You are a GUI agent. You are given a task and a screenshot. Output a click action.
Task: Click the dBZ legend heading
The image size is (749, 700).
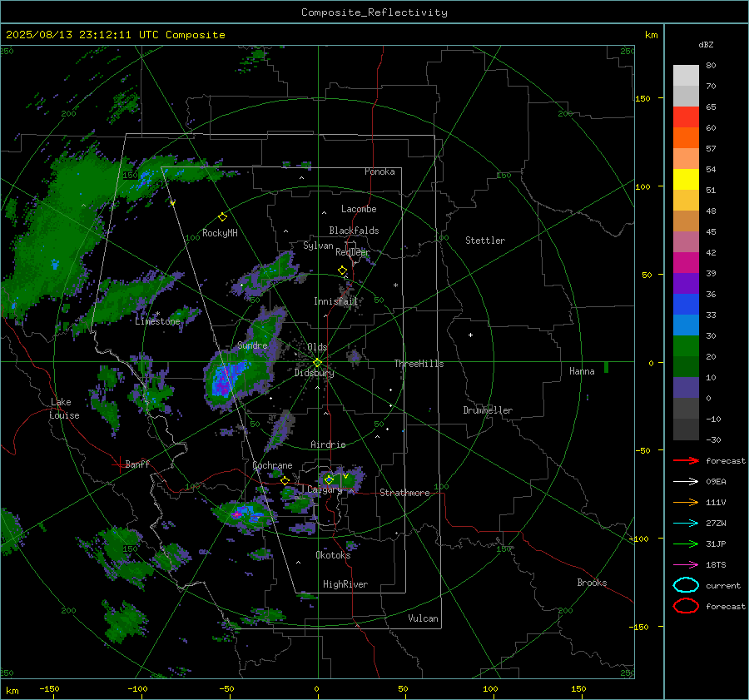(706, 45)
